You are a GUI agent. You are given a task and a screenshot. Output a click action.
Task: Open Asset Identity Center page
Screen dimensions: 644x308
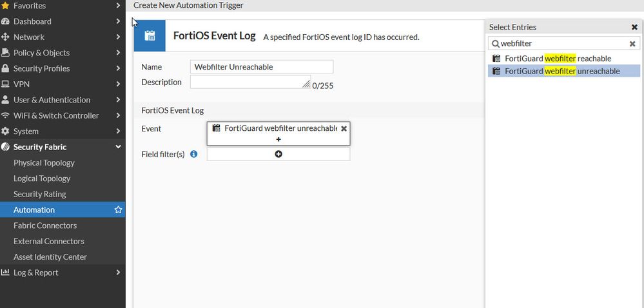click(50, 257)
